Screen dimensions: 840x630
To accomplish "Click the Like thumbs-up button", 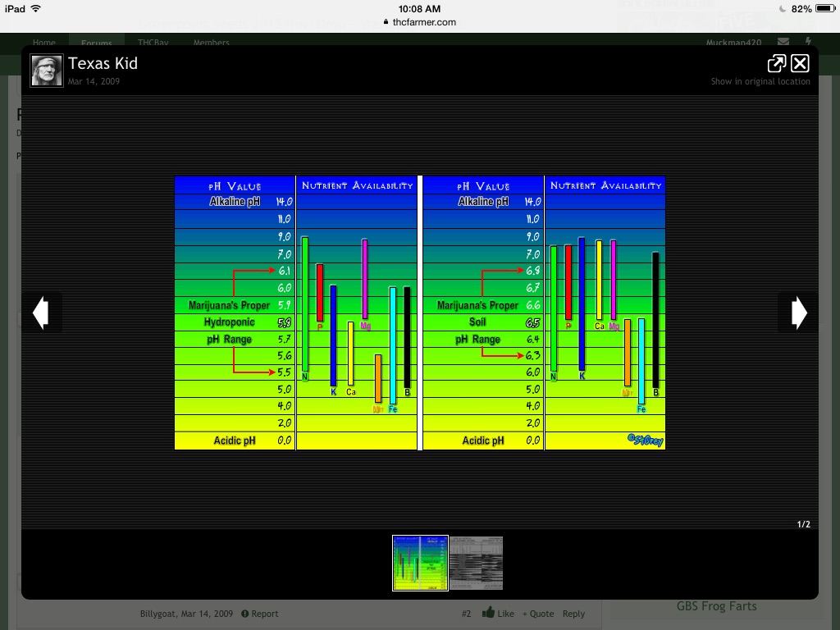I will 498,613.
